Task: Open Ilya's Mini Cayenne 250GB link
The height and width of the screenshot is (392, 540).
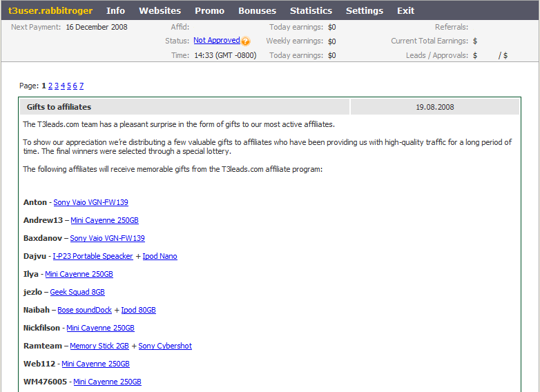Action: (79, 274)
